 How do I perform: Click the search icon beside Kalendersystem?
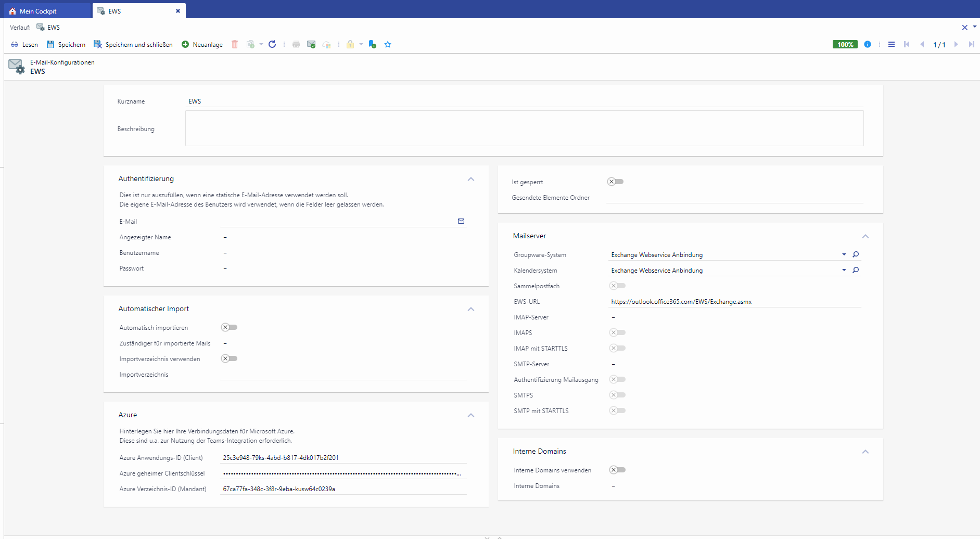click(x=856, y=270)
